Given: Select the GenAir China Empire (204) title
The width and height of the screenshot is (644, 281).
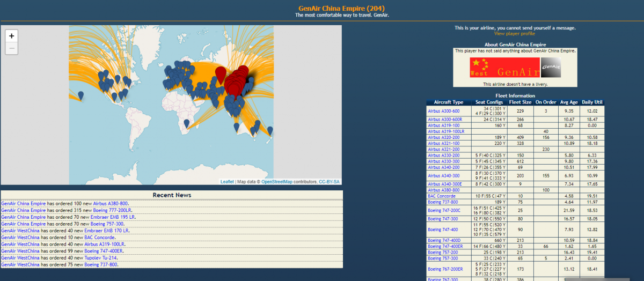Looking at the screenshot, I should (341, 9).
